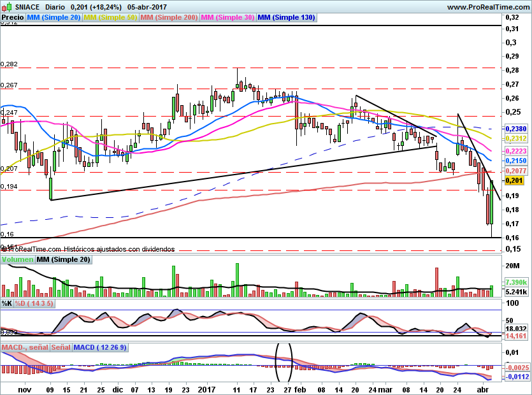Click the mar month marker on time axis

tap(385, 389)
